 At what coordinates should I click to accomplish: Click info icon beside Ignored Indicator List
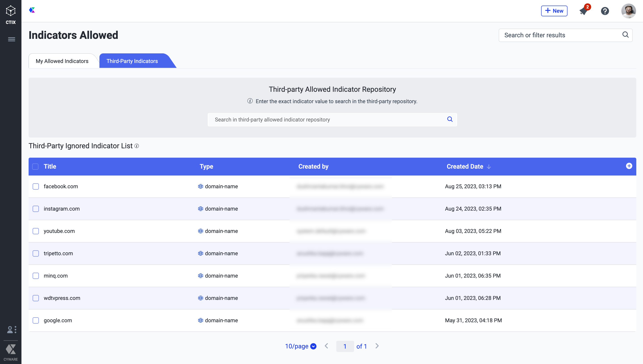(137, 146)
